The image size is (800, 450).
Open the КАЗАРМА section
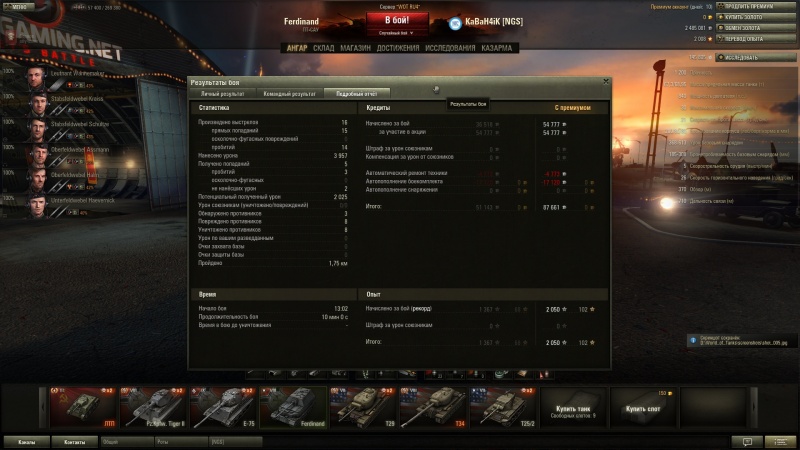coord(496,47)
